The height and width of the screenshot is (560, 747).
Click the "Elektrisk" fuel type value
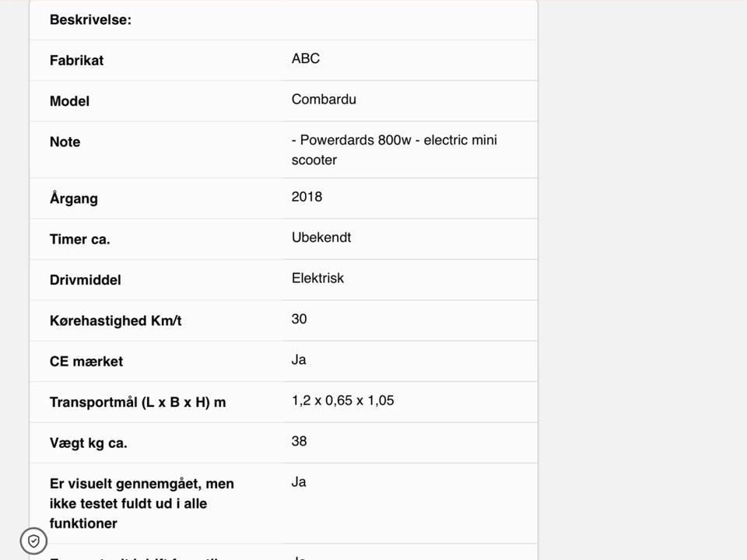pyautogui.click(x=317, y=278)
